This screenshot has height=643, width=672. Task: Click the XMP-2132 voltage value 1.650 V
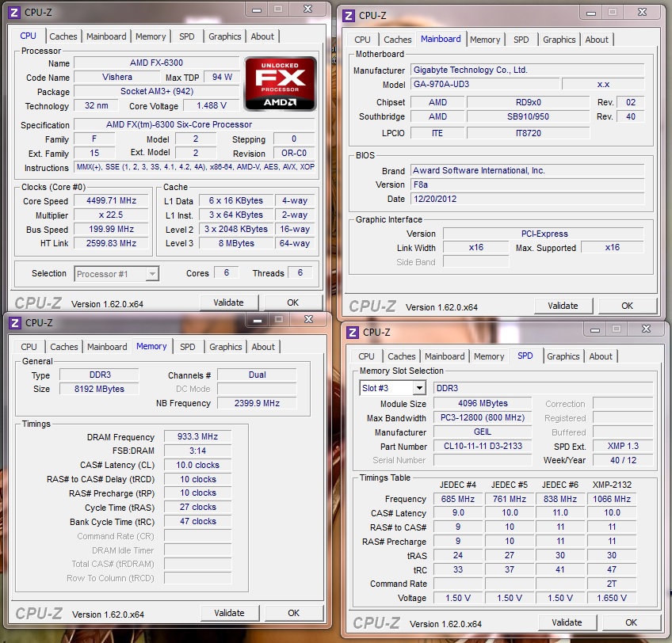[612, 598]
